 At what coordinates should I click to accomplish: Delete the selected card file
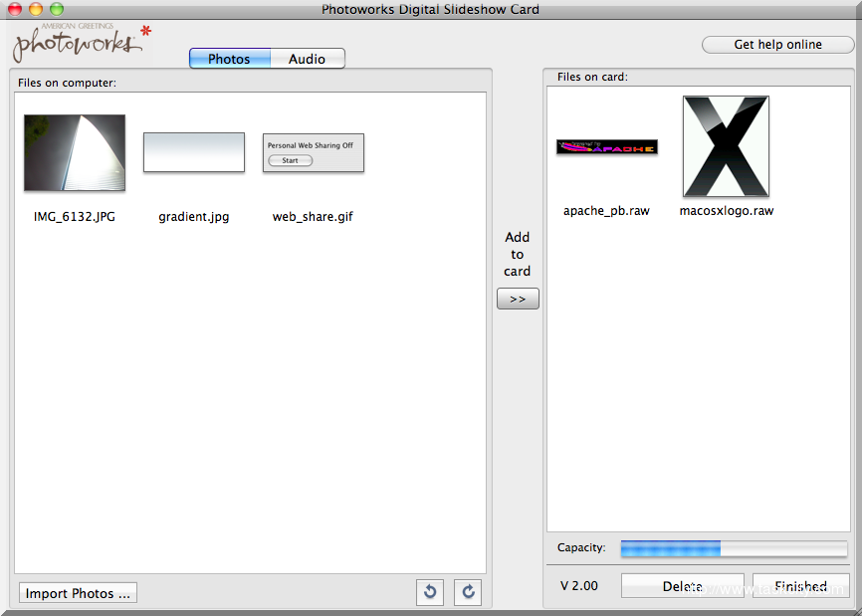pyautogui.click(x=682, y=586)
